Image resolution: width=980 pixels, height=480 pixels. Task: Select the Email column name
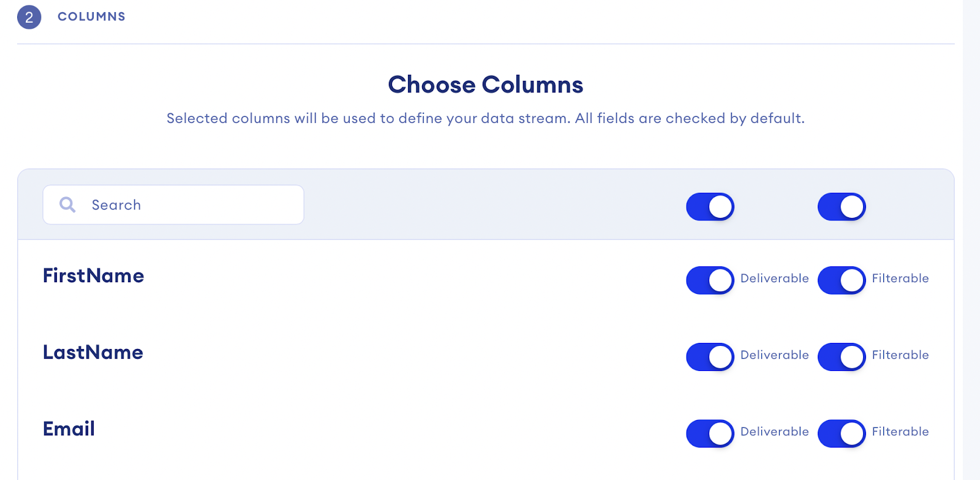(x=69, y=429)
